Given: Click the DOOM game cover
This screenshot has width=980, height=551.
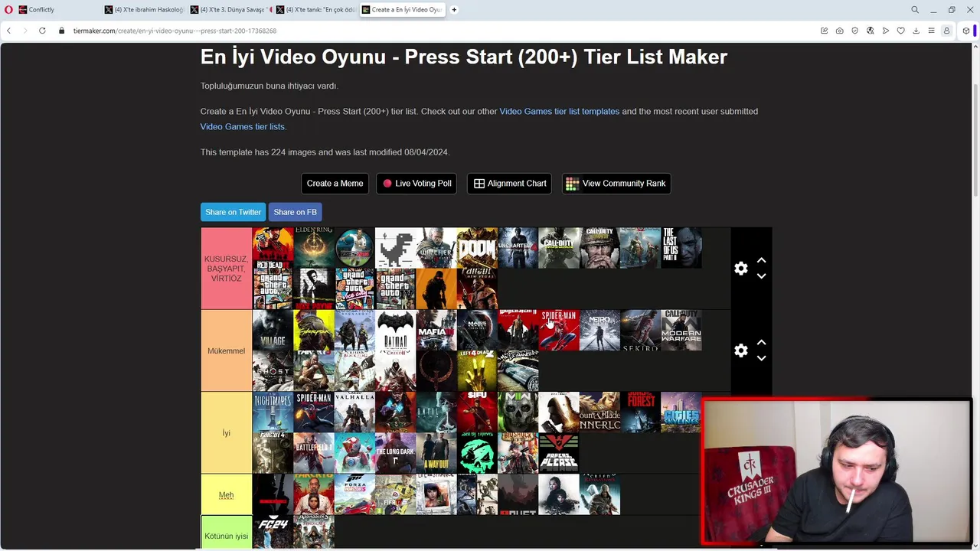Looking at the screenshot, I should point(477,248).
